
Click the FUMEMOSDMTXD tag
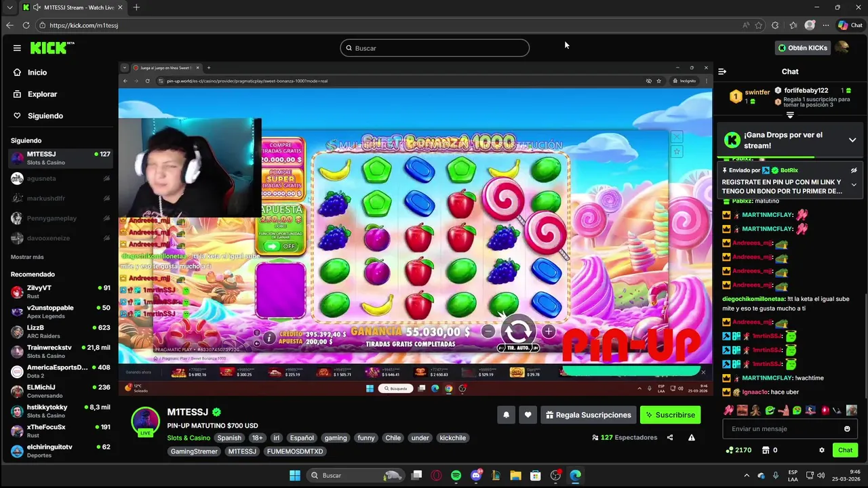pyautogui.click(x=295, y=451)
